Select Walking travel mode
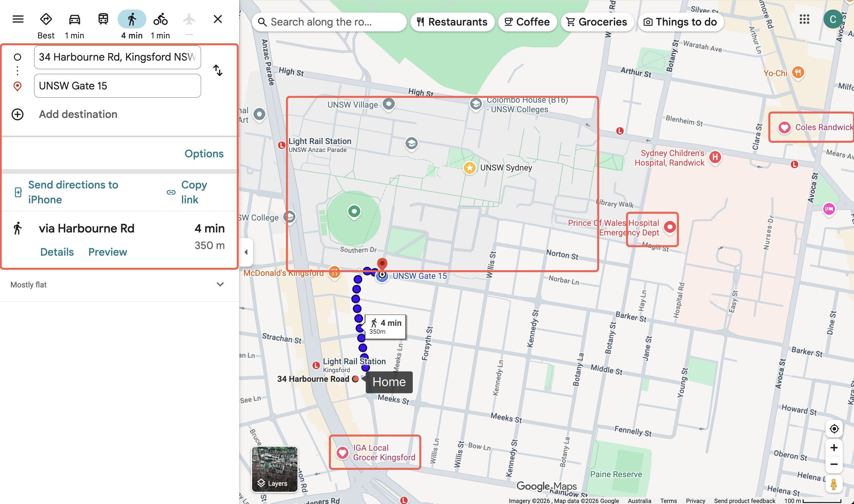The width and height of the screenshot is (854, 504). 132,25
